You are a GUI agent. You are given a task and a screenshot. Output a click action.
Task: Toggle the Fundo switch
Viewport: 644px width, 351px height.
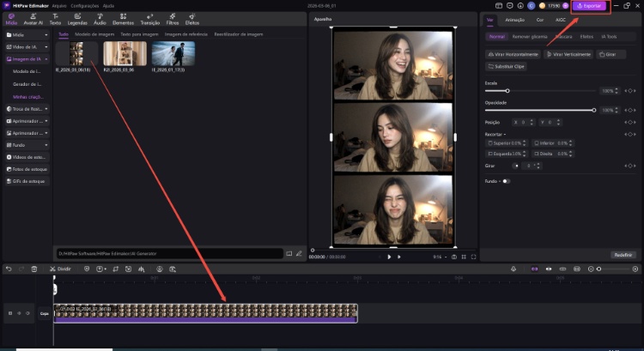click(506, 181)
